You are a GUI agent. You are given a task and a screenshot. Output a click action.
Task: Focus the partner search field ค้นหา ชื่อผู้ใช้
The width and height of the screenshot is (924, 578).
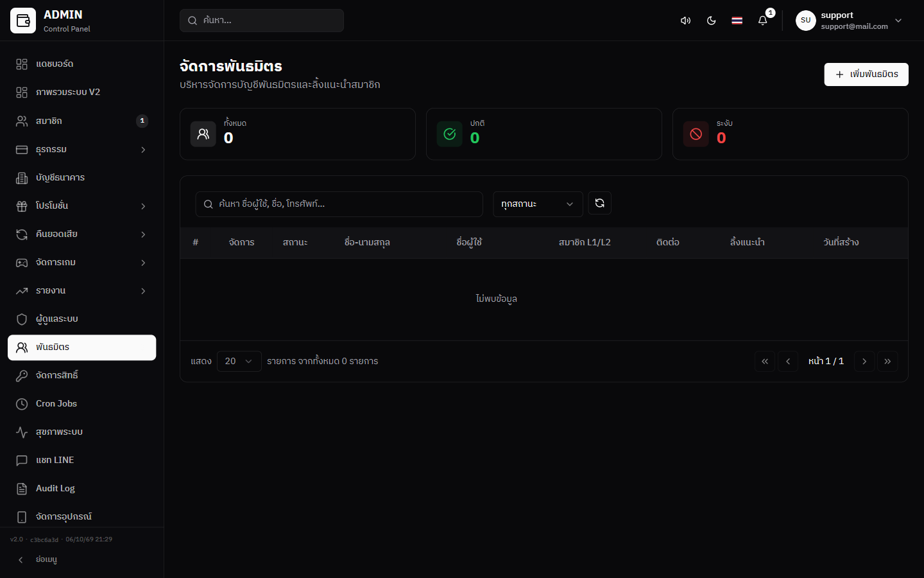(x=339, y=204)
